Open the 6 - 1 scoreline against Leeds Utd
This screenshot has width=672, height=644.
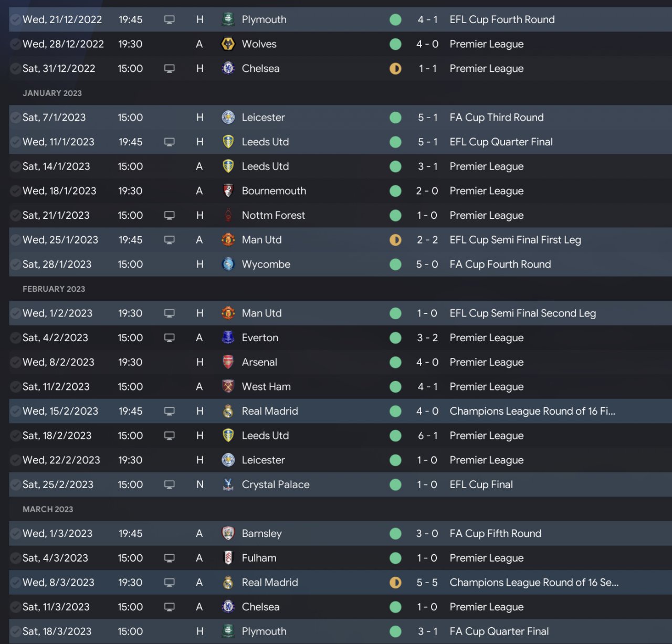point(427,436)
